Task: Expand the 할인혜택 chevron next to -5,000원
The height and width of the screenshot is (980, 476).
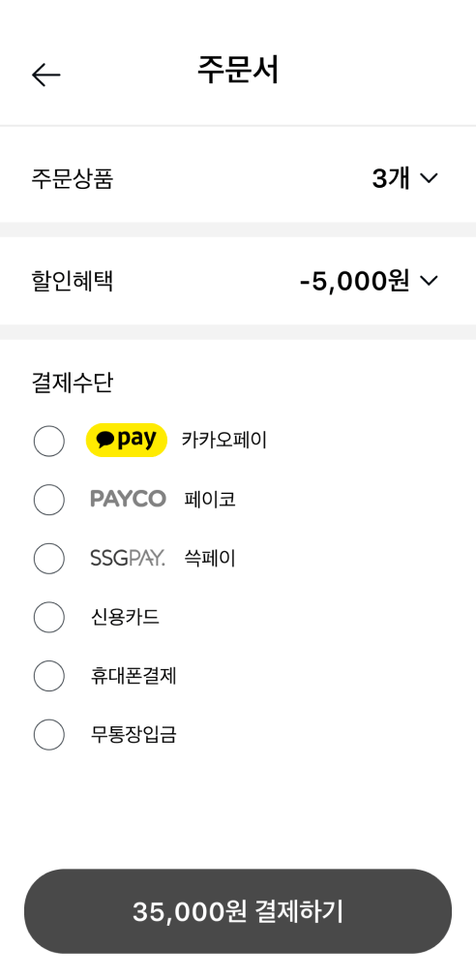Action: [x=430, y=281]
